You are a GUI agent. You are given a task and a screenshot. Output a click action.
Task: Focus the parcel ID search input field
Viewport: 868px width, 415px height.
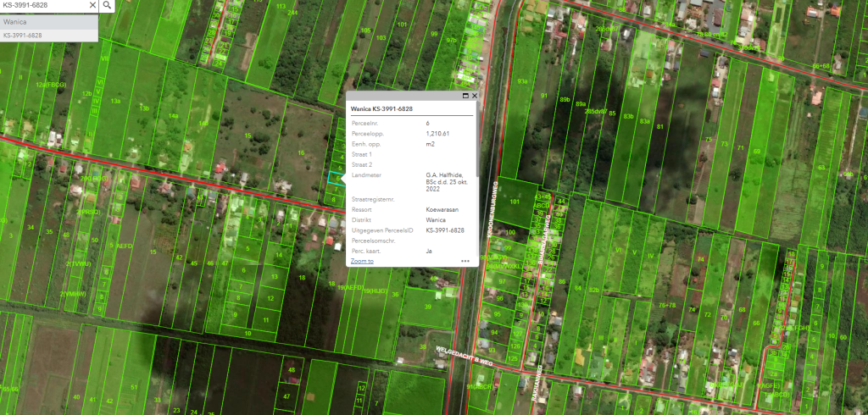tap(42, 5)
